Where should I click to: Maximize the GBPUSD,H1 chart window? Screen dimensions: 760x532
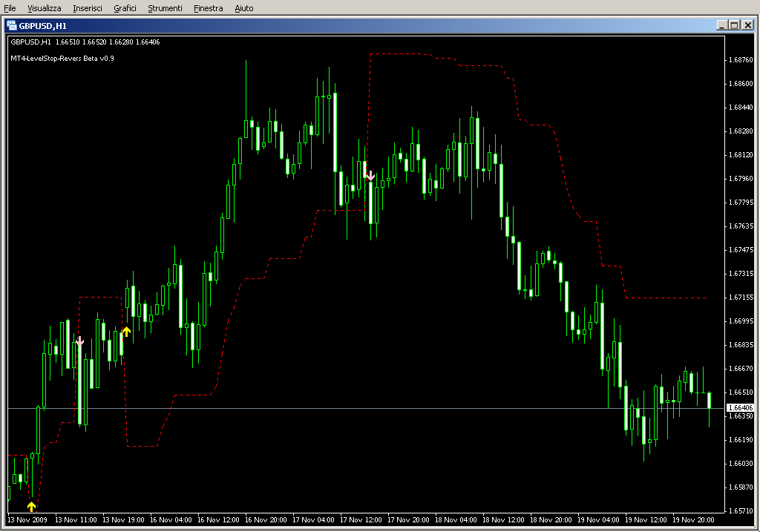734,25
